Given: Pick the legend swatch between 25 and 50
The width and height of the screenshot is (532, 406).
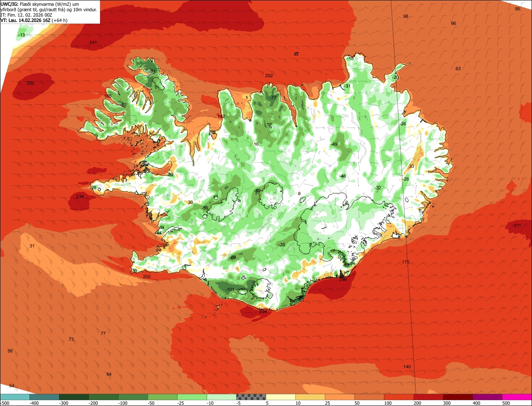Looking at the screenshot, I should 340,397.
